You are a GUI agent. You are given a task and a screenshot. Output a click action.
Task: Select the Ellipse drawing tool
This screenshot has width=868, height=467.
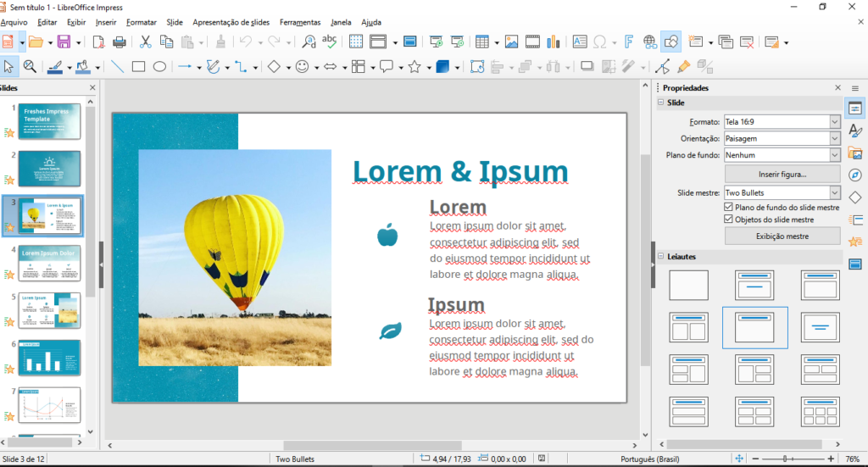159,67
